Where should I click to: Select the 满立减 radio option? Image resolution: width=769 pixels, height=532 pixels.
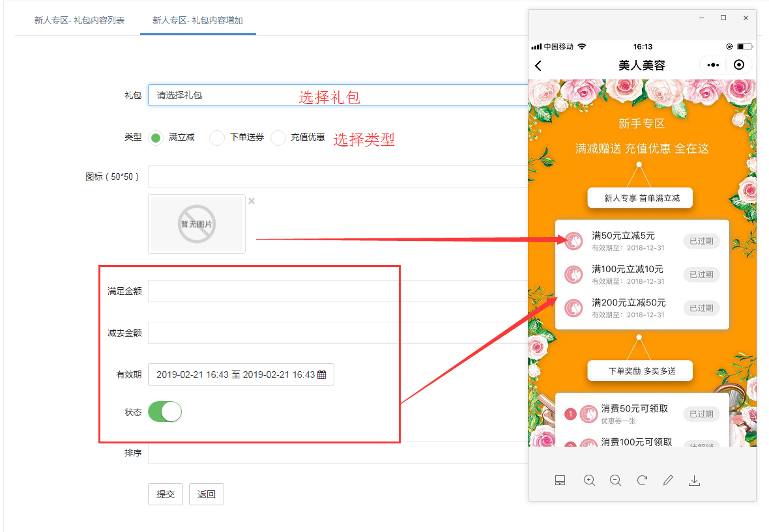156,137
